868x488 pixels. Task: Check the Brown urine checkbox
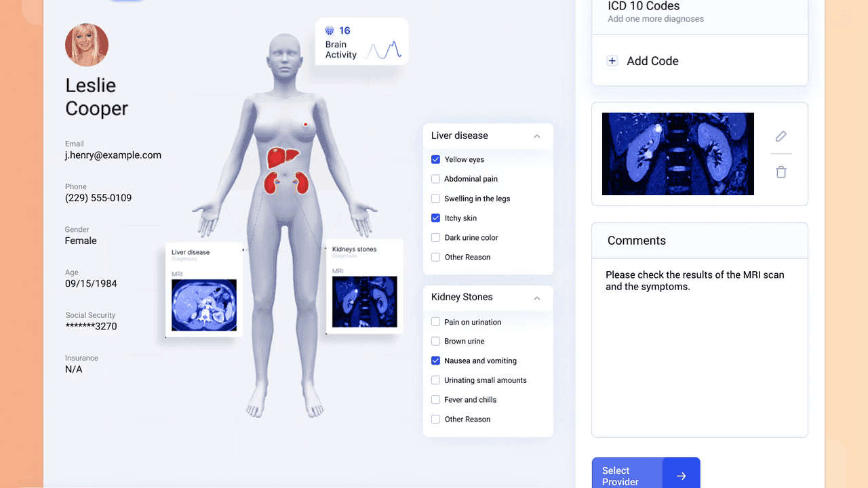435,342
